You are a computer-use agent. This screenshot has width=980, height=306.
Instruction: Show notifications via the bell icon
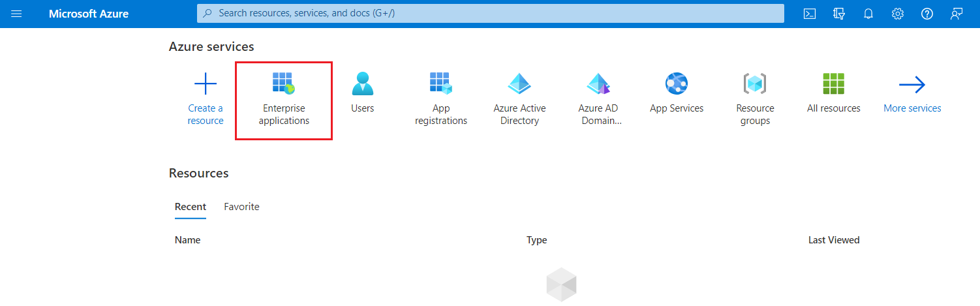[868, 14]
